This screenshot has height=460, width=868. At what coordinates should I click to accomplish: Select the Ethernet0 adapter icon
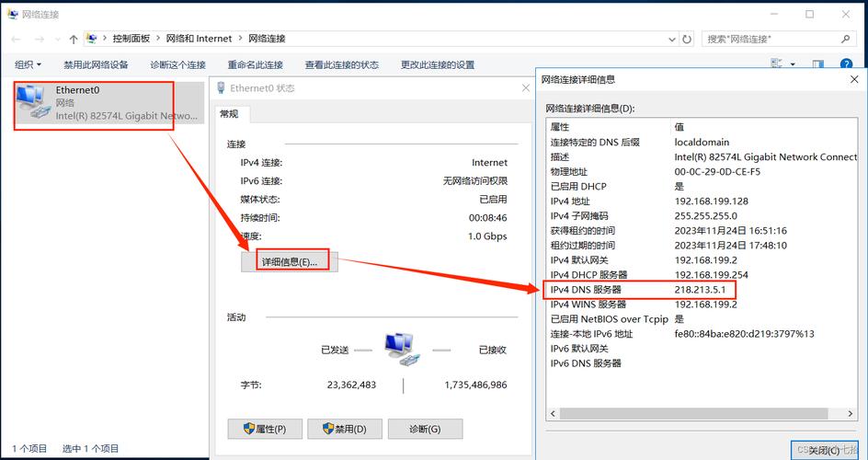pos(35,102)
